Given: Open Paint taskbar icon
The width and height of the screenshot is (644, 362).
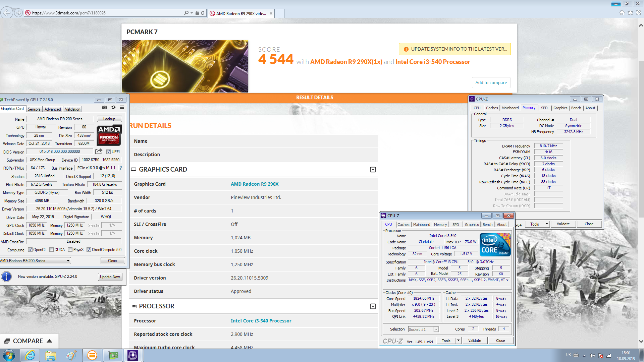Looking at the screenshot, I should pyautogui.click(x=71, y=355).
